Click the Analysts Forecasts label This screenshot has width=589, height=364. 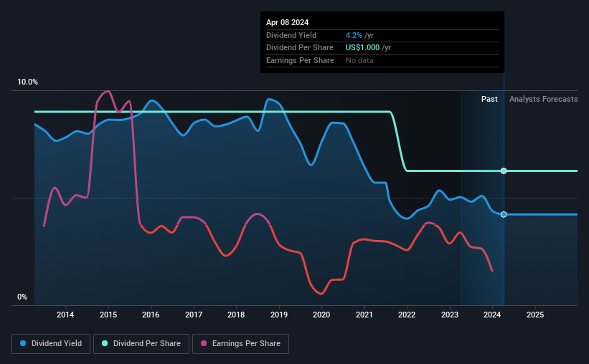click(x=544, y=99)
